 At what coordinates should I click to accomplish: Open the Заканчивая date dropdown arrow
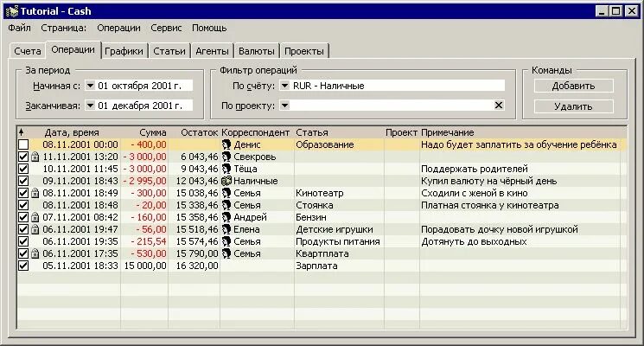[90, 106]
